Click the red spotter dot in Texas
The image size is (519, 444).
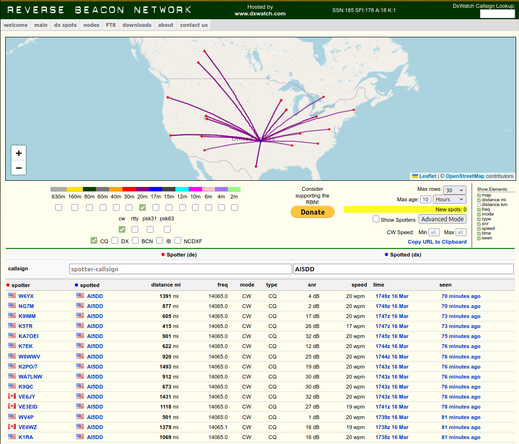pyautogui.click(x=256, y=166)
